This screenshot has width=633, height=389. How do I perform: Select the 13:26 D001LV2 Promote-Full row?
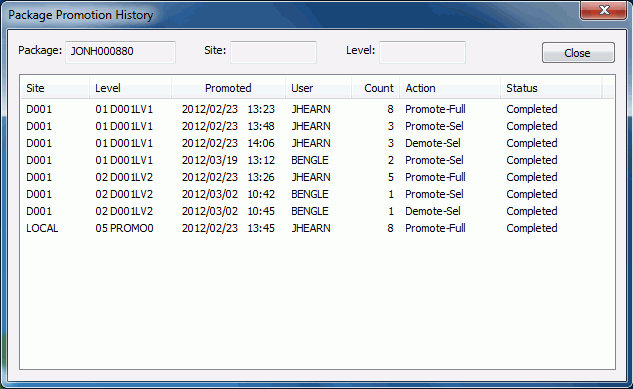coord(317,177)
